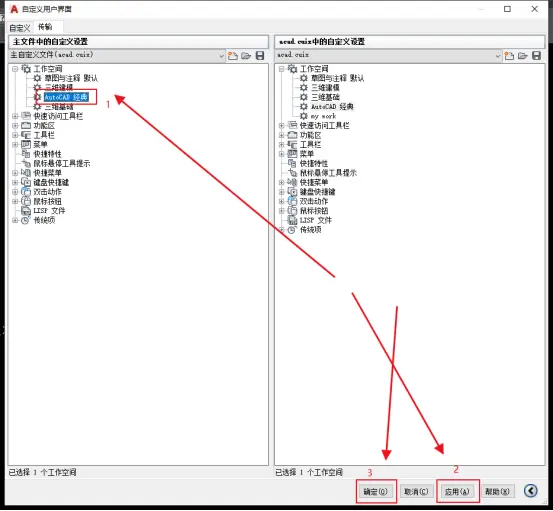Select 草图与注释 默认 in the left tree

(x=71, y=78)
